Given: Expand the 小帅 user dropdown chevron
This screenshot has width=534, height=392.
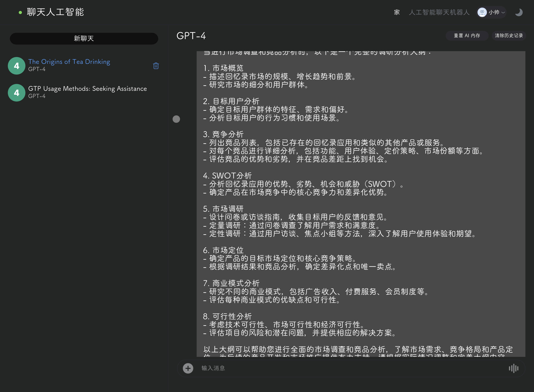Looking at the screenshot, I should pyautogui.click(x=503, y=12).
